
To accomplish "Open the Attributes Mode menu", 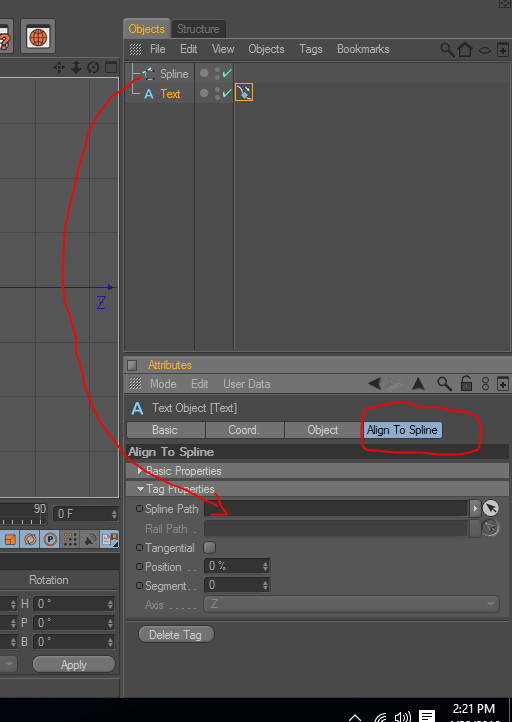I will pyautogui.click(x=163, y=384).
